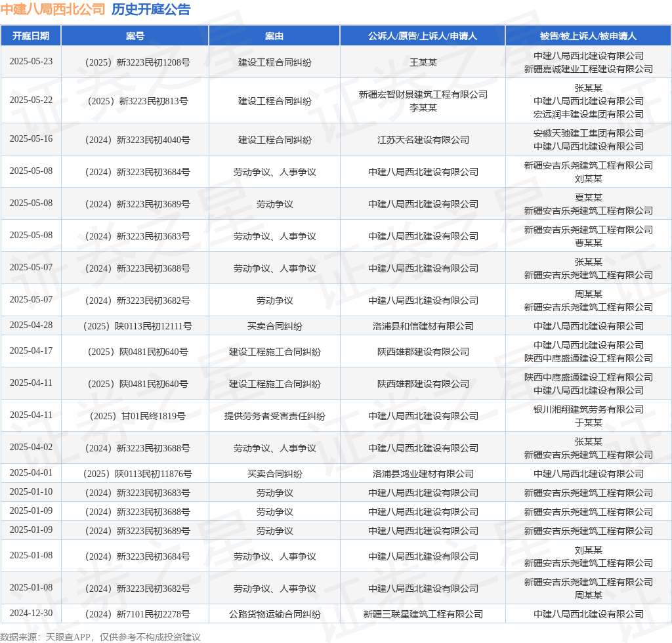This screenshot has height=643, width=672.
Task: Click the 公诉人/原告/上诉人/申请人 column header
Action: point(423,36)
